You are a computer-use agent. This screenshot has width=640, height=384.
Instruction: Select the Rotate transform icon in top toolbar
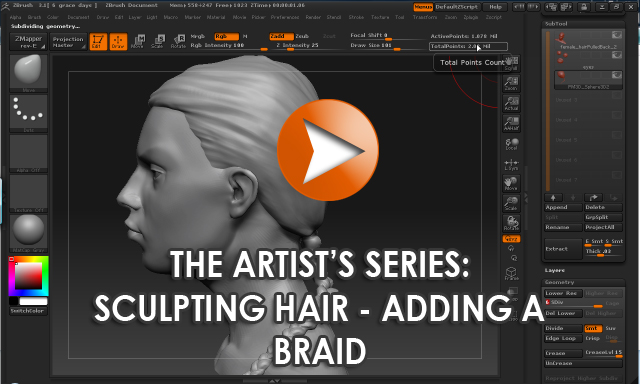[178, 42]
